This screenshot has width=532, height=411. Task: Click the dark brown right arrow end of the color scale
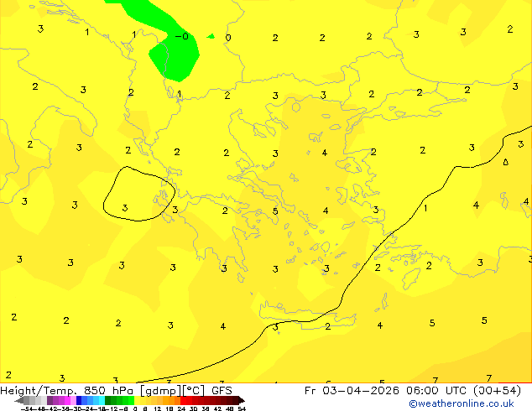coord(241,400)
